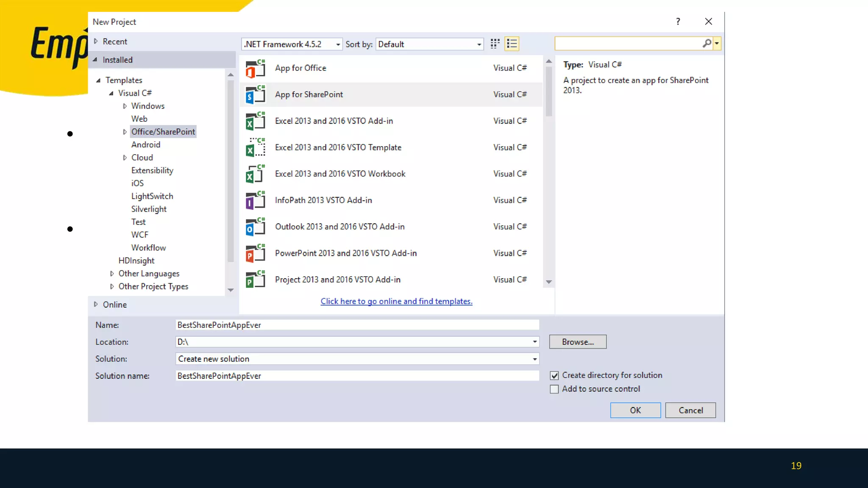This screenshot has width=868, height=488.
Task: Click the search magnifier icon
Action: point(707,43)
